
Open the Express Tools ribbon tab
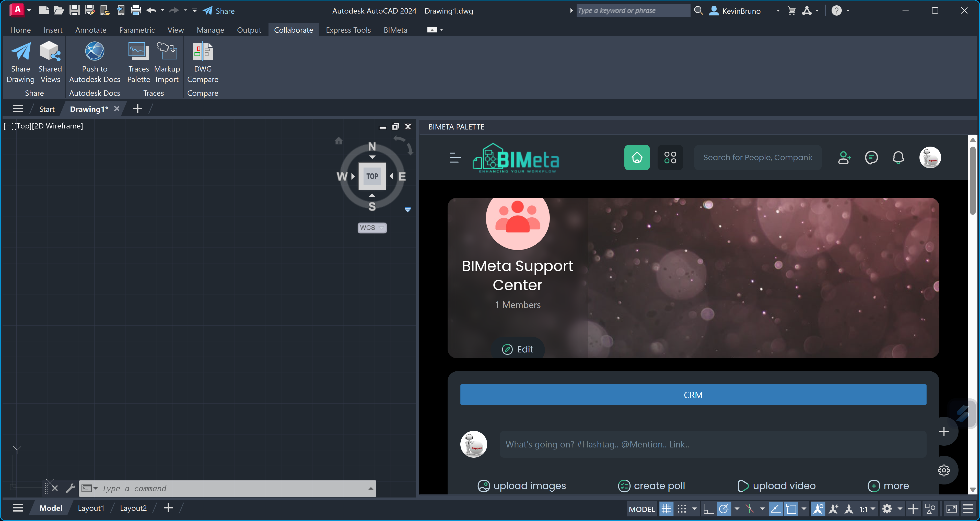point(348,30)
